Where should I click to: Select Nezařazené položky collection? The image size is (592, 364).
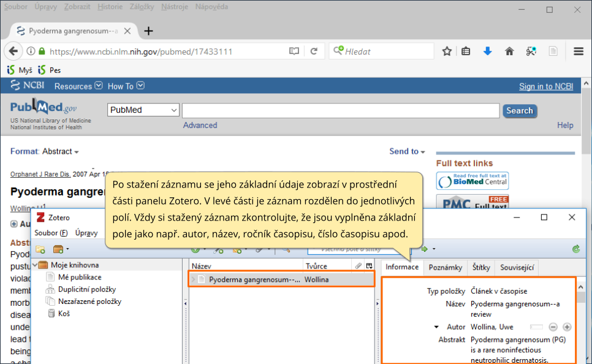pos(89,301)
